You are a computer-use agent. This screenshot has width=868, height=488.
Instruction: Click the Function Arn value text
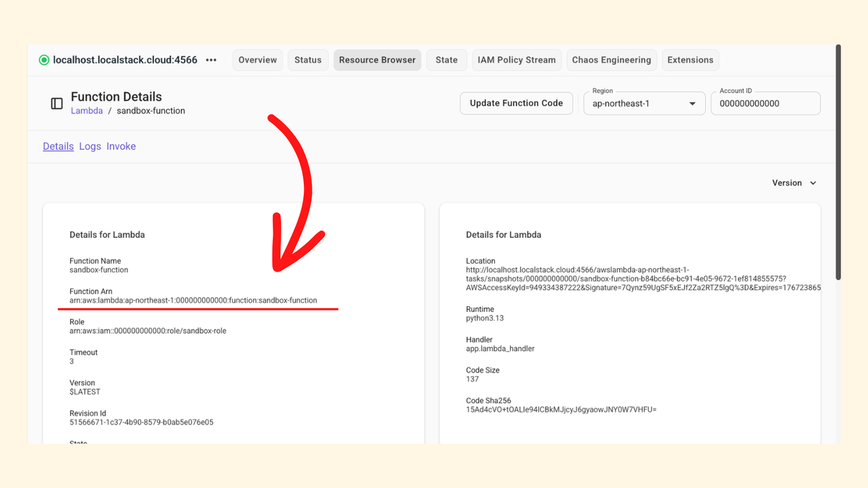click(x=193, y=300)
